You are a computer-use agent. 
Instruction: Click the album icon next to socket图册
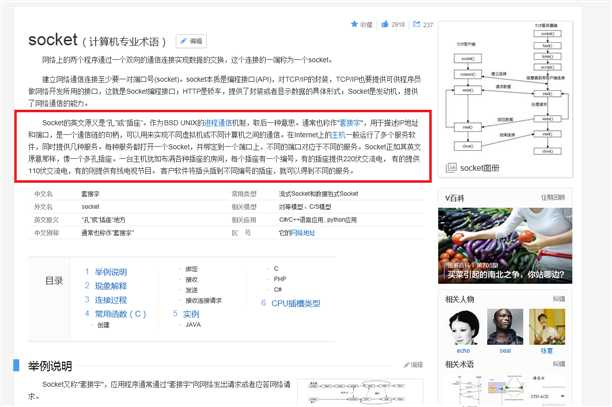(x=451, y=168)
